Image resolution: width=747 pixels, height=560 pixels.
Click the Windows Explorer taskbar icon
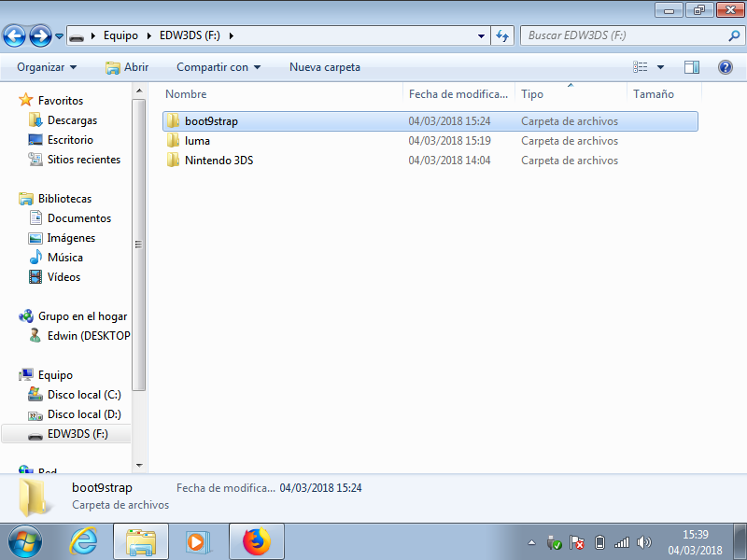pyautogui.click(x=141, y=542)
